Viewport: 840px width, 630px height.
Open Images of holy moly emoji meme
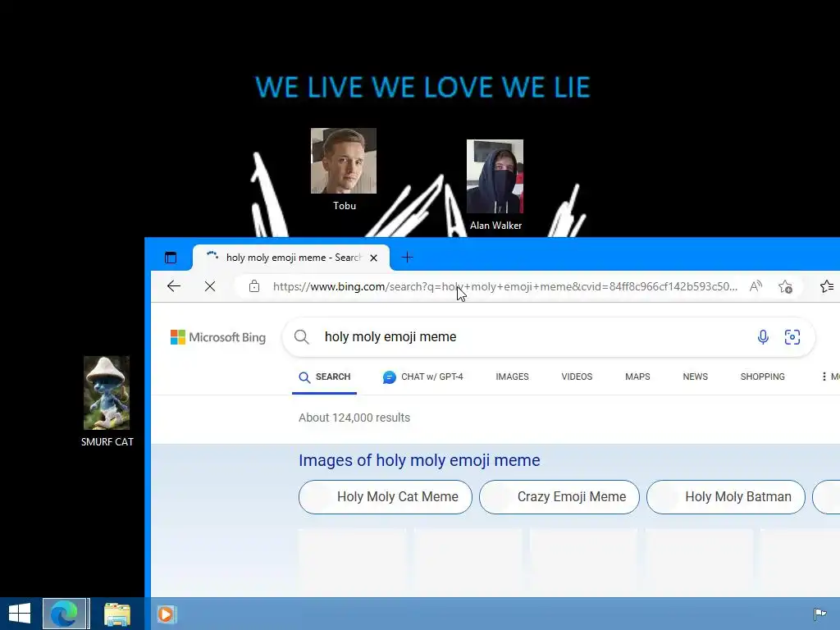(419, 461)
